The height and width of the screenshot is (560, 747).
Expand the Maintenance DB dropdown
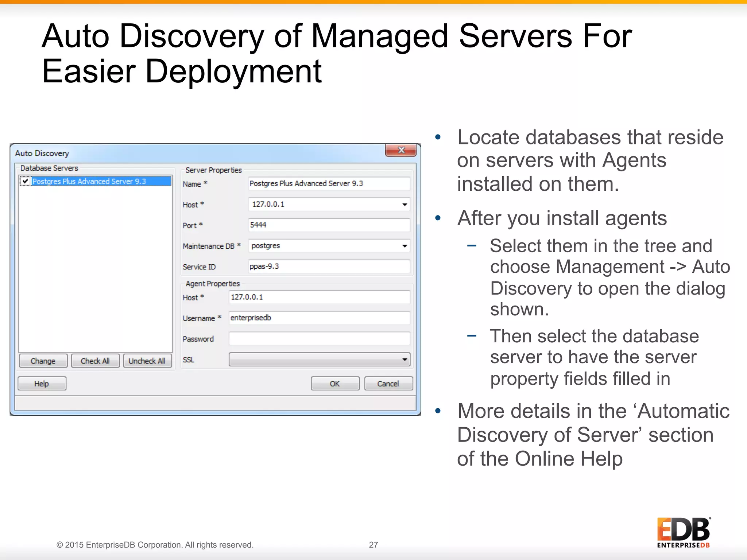[405, 246]
